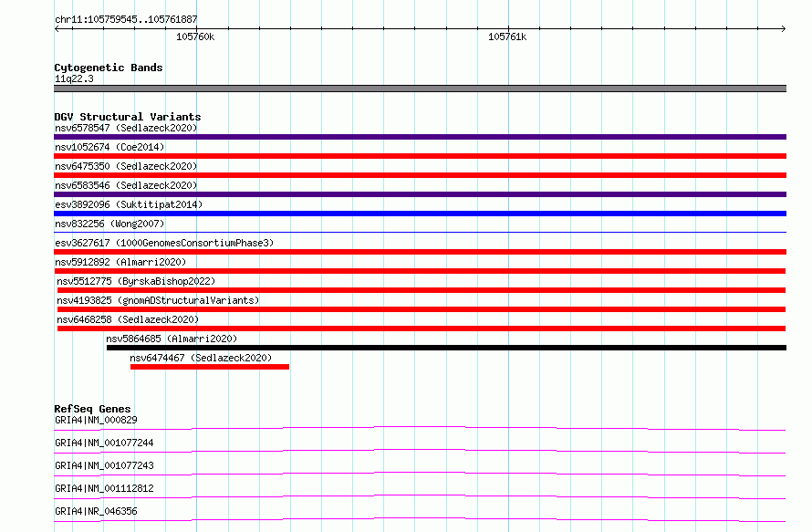812x532 pixels.
Task: Select the Cytogenetic Bands track title
Action: pyautogui.click(x=109, y=68)
